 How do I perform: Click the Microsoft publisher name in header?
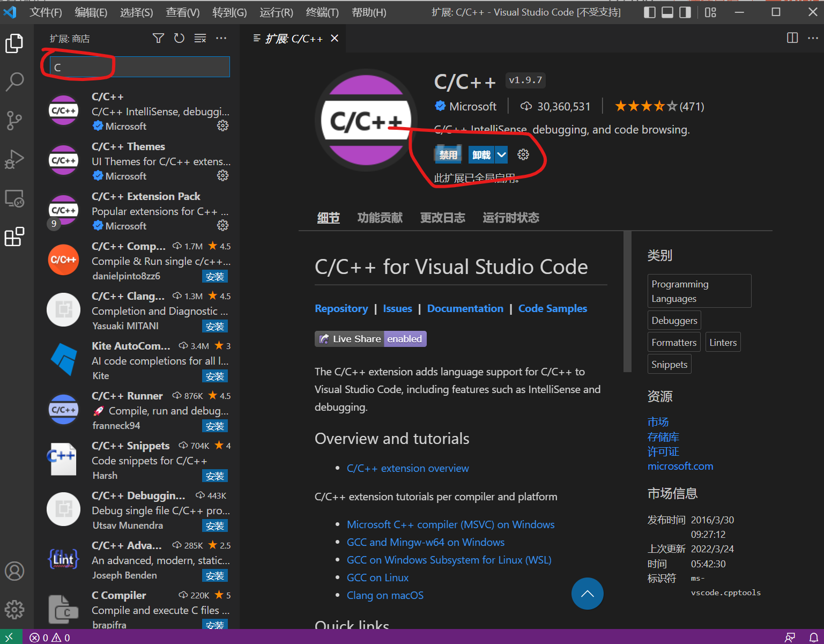point(473,106)
